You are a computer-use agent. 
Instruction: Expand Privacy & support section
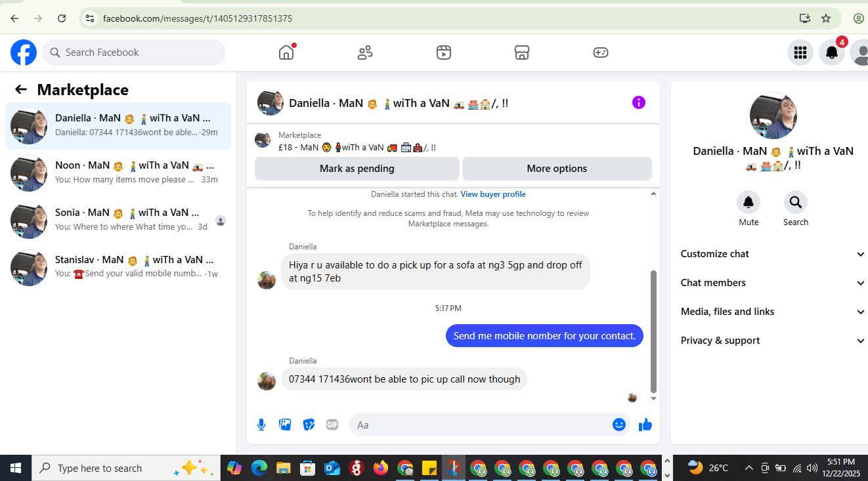(x=773, y=341)
